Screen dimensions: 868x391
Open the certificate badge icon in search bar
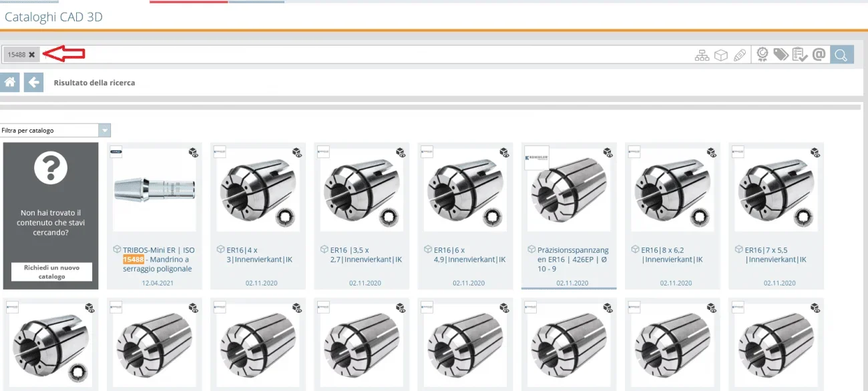click(x=762, y=55)
